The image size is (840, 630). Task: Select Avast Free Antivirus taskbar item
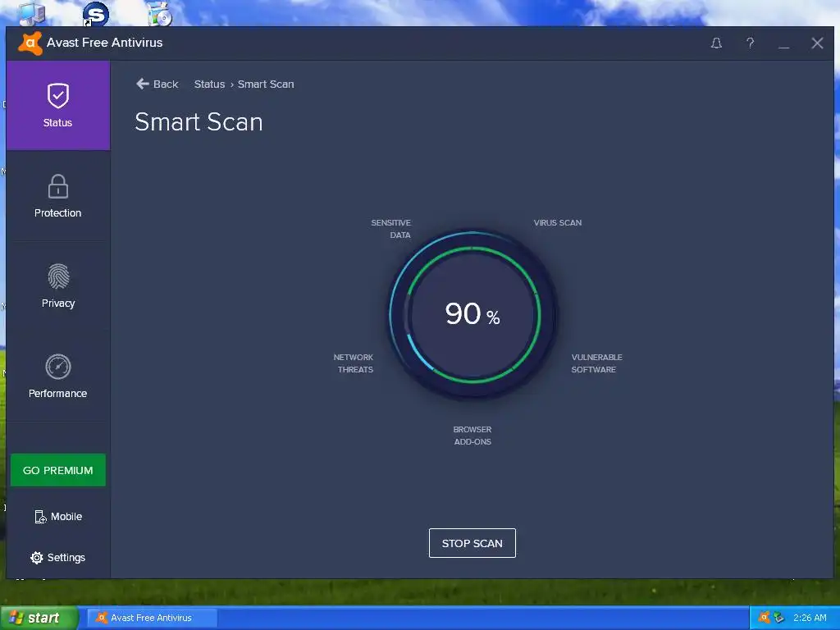[x=152, y=618]
